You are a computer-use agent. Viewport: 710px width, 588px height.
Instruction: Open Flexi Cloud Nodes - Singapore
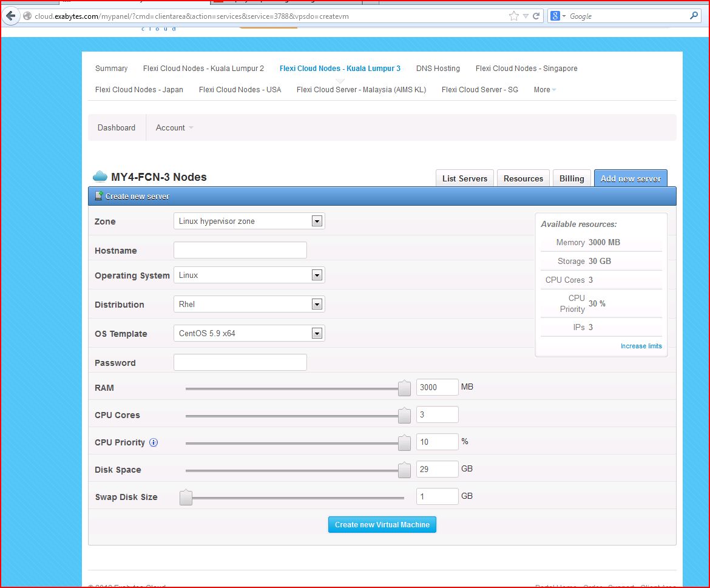[x=526, y=69]
